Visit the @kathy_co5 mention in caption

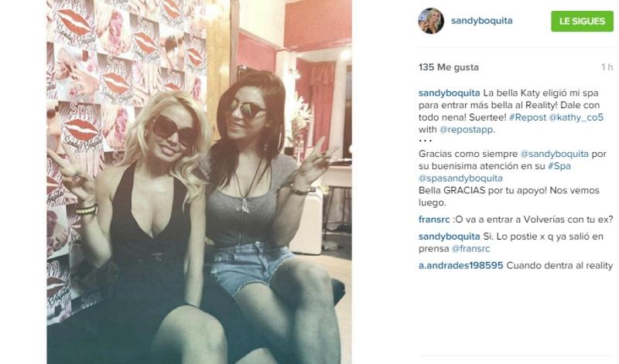click(x=576, y=117)
